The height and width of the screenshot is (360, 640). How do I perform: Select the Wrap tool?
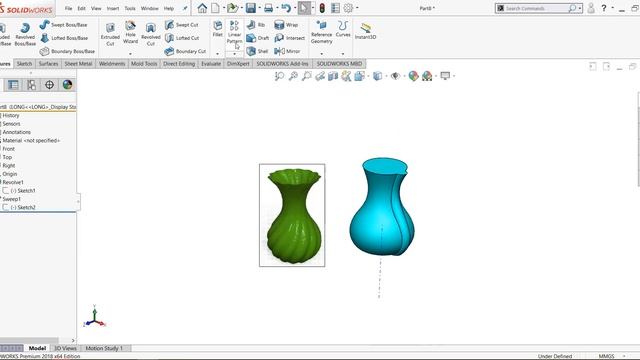286,25
